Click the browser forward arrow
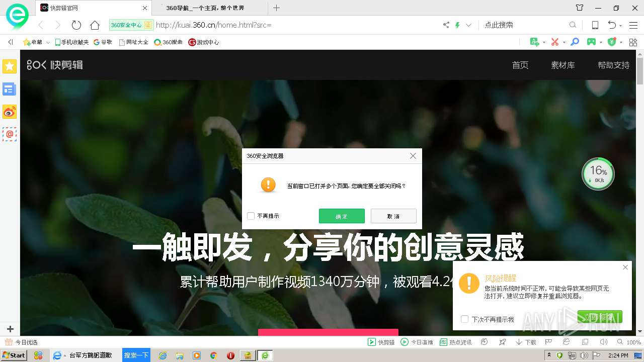The image size is (644, 362). [x=58, y=25]
